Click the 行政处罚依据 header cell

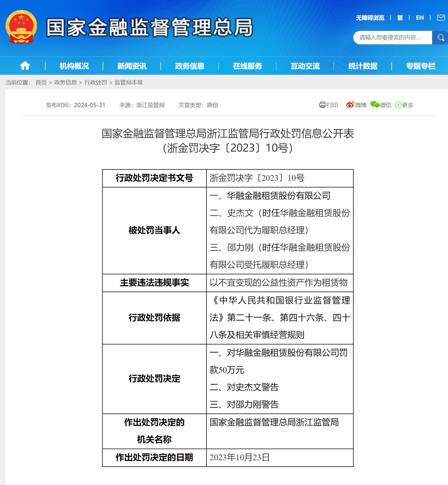154,318
